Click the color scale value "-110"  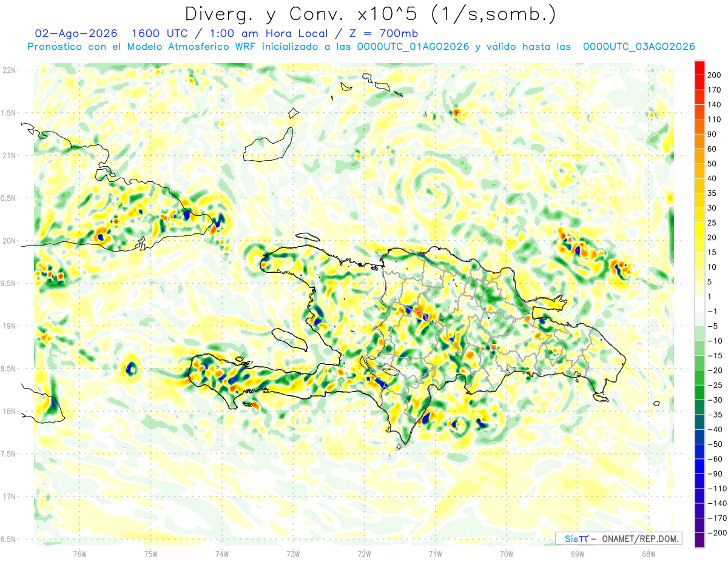(x=716, y=488)
